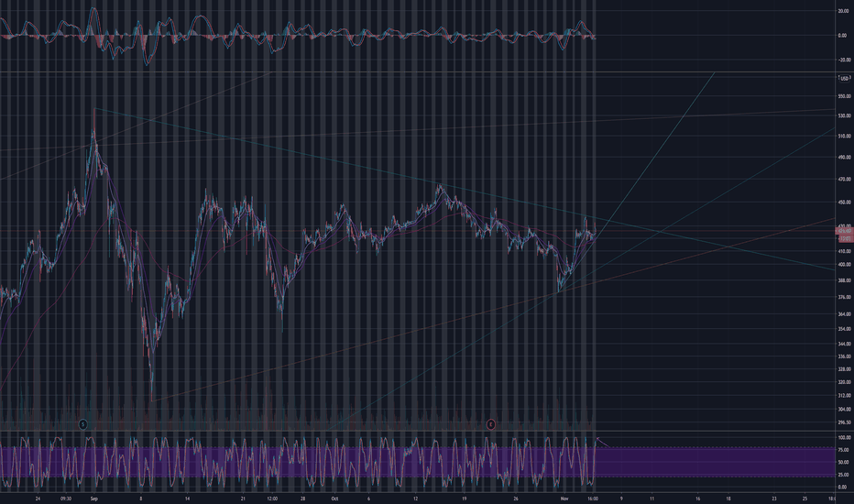Click the 304.00 price axis label
The width and height of the screenshot is (854, 504).
(x=844, y=410)
